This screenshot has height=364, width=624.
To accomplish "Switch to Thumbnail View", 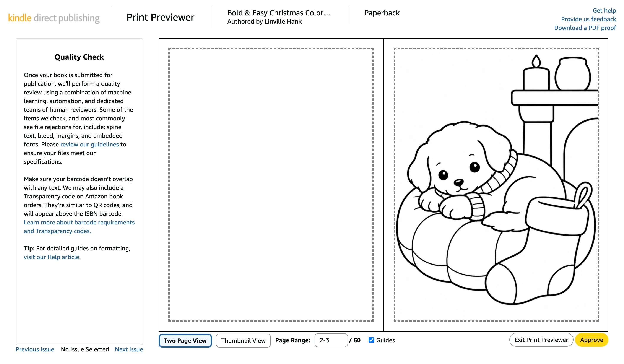I will tap(243, 340).
